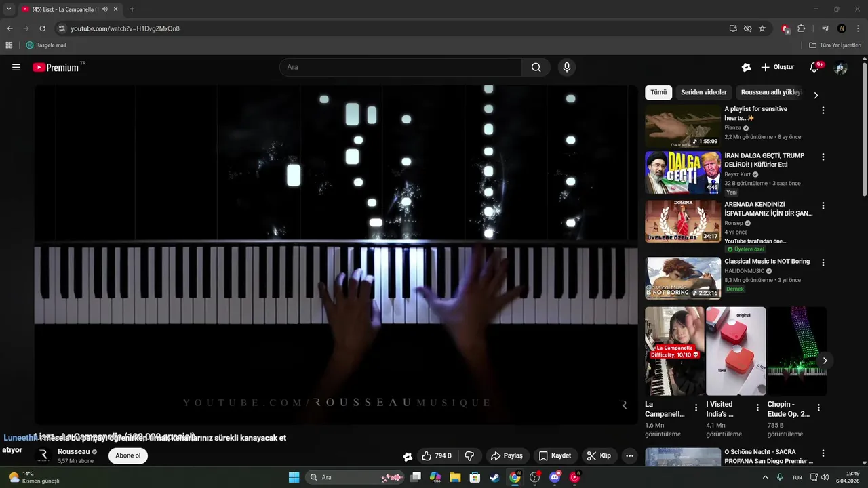868x488 pixels.
Task: Open options for 'Classical Music Is NOT Boring'
Action: click(823, 262)
